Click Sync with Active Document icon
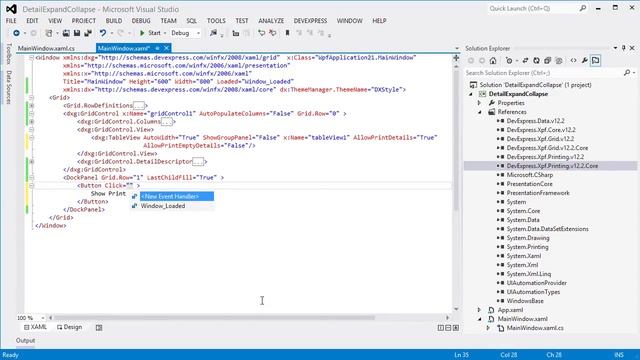This screenshot has height=360, width=640. (525, 60)
